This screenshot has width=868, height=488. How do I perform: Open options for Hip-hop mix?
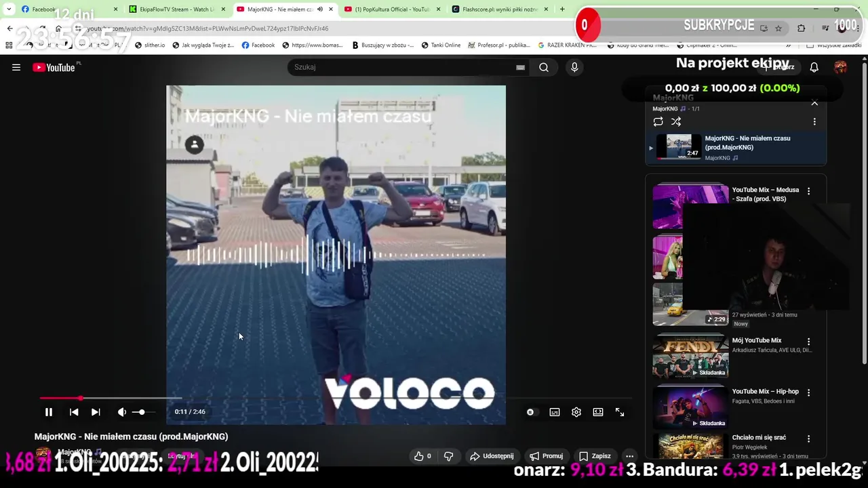click(808, 392)
